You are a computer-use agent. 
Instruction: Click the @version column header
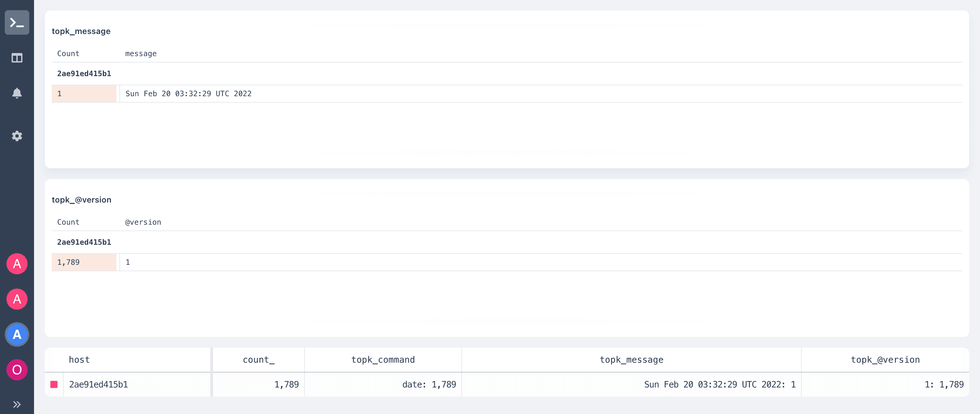[143, 222]
